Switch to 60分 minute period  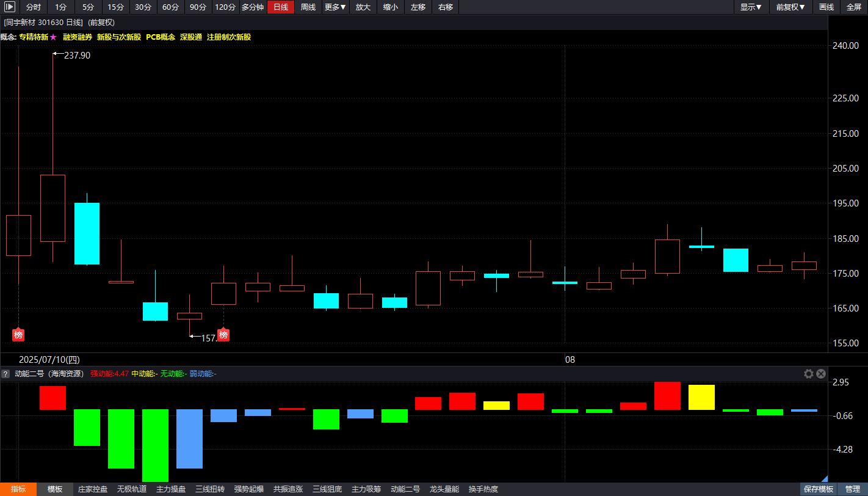171,7
